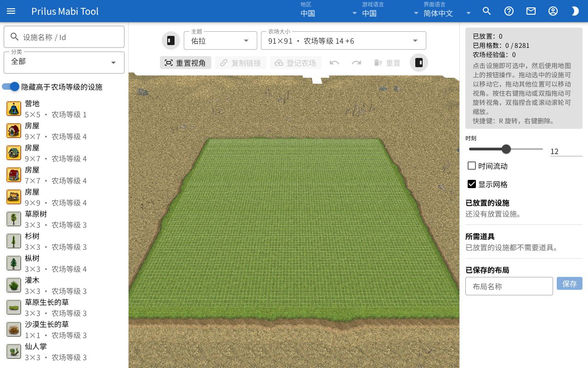Click the redo arrow icon
This screenshot has width=588, height=368.
356,63
